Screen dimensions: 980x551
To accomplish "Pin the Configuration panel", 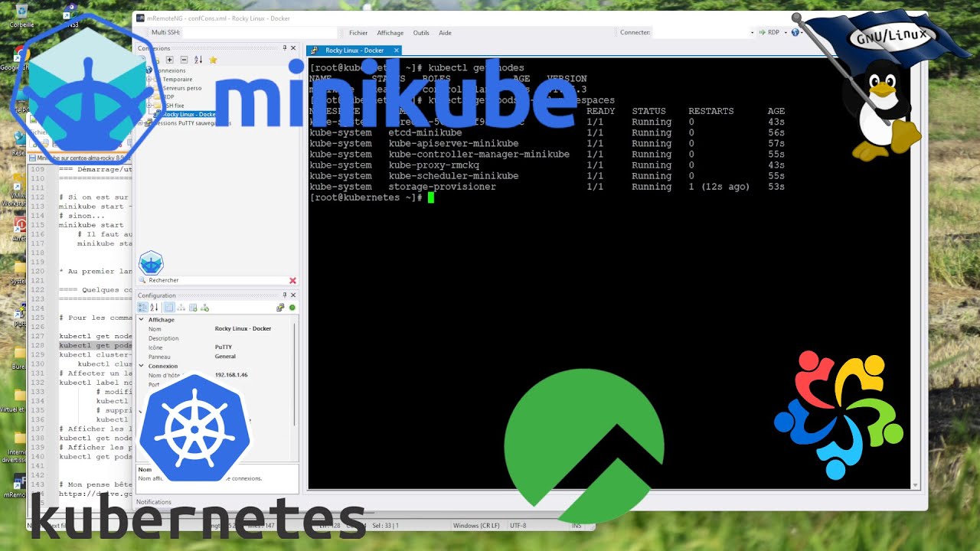I will 285,295.
